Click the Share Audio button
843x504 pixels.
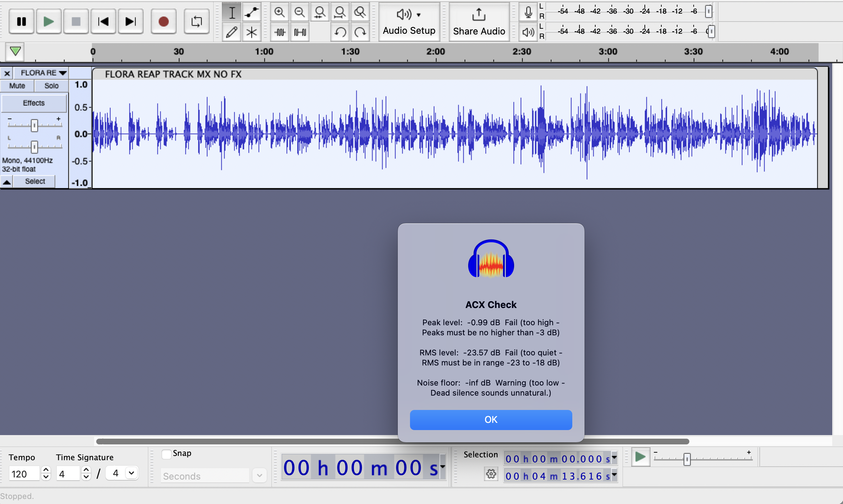click(x=479, y=22)
